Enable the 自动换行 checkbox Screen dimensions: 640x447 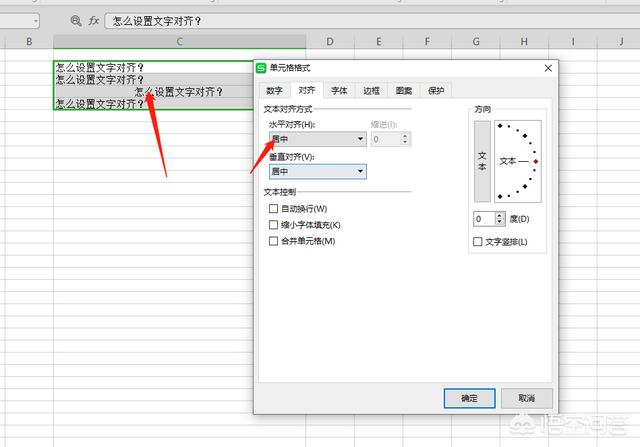tap(273, 208)
